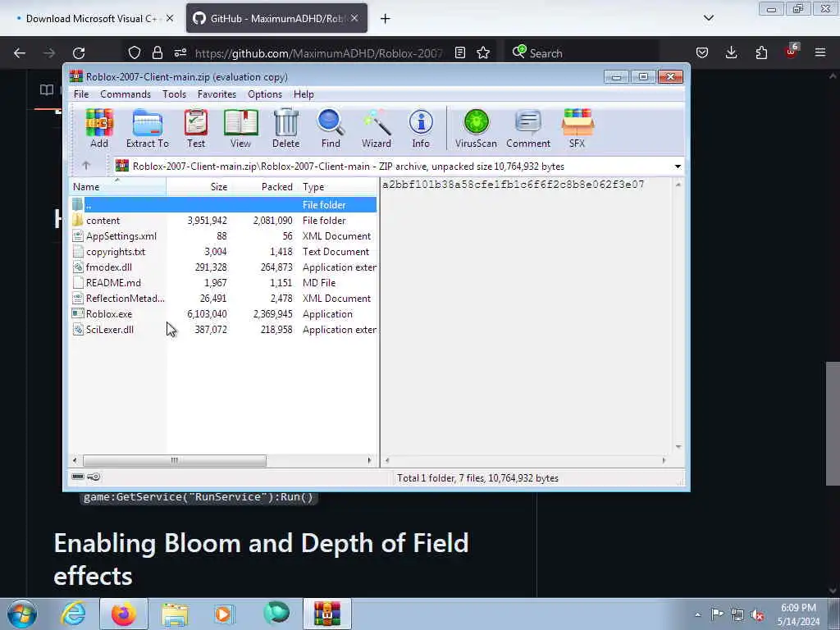The image size is (840, 630).
Task: Open the Wizard tool
Action: pyautogui.click(x=377, y=129)
